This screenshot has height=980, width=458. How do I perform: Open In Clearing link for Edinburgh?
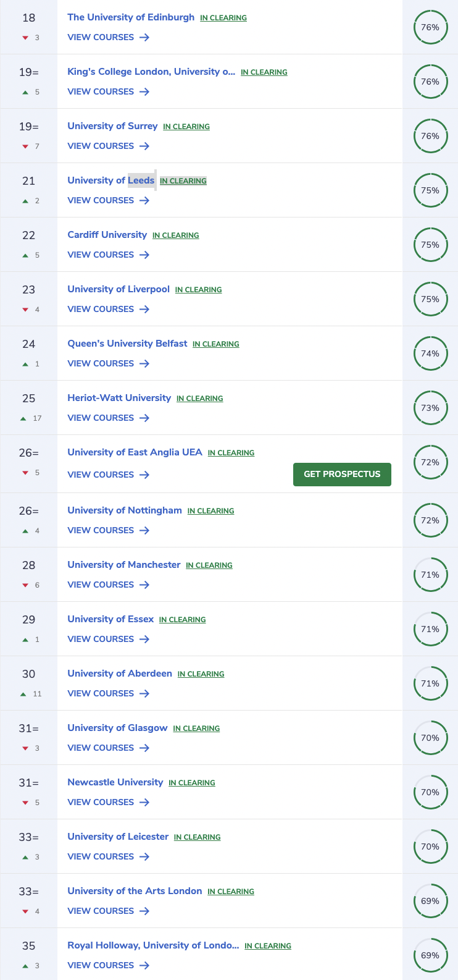(223, 18)
